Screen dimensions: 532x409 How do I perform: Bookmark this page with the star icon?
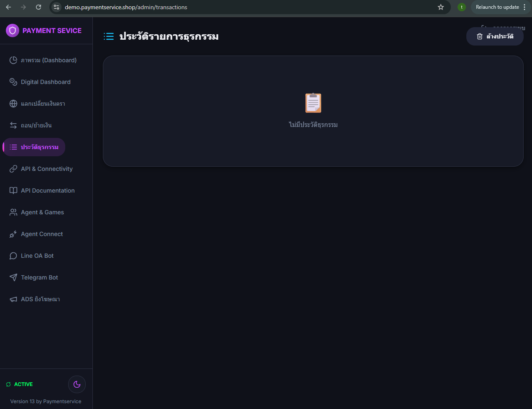tap(441, 7)
